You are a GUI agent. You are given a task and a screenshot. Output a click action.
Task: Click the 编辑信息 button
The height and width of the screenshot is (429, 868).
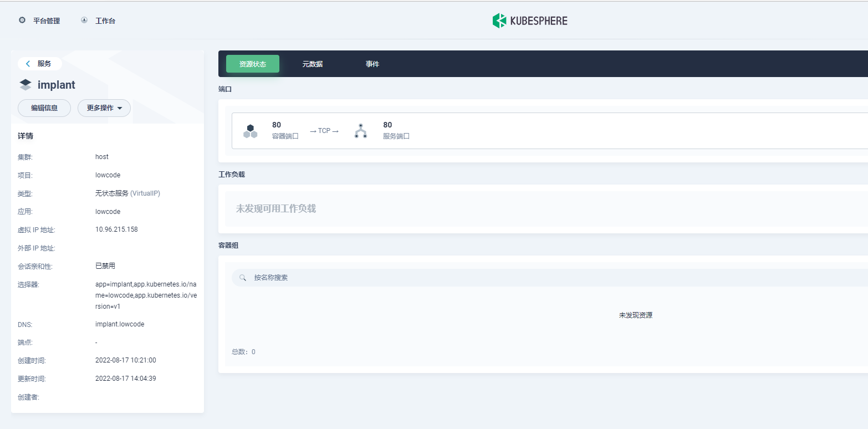[44, 108]
